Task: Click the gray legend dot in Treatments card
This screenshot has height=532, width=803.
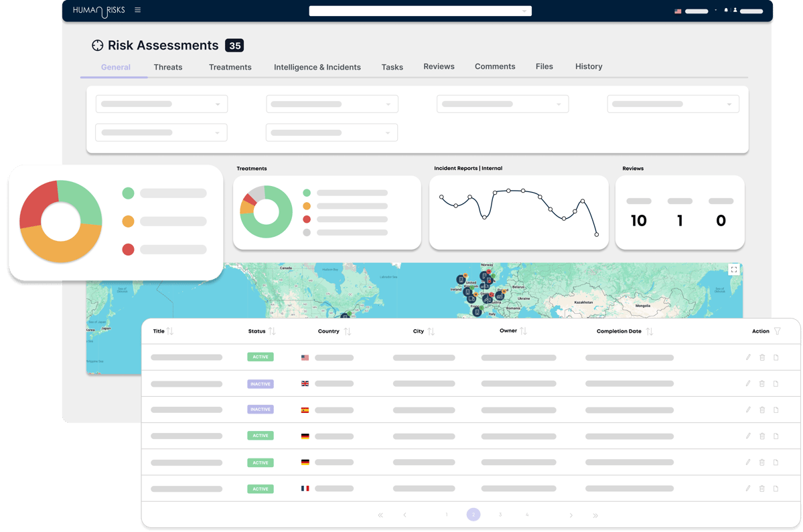Action: pyautogui.click(x=307, y=232)
